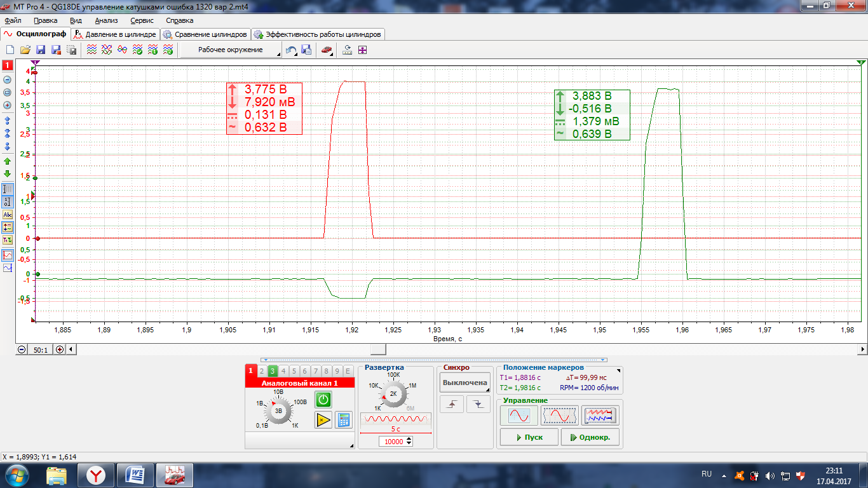Open the Файл menu
868x488 pixels.
(13, 20)
